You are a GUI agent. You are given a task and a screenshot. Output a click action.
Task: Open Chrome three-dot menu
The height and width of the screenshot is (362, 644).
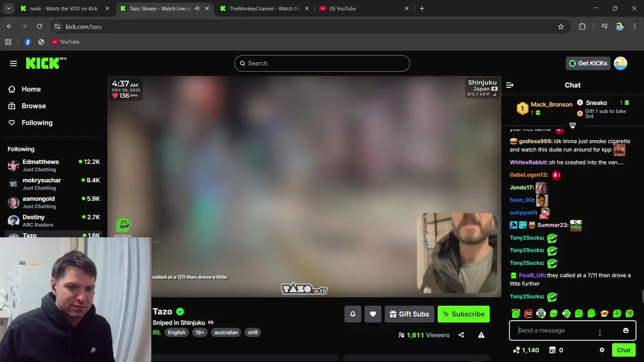(634, 27)
